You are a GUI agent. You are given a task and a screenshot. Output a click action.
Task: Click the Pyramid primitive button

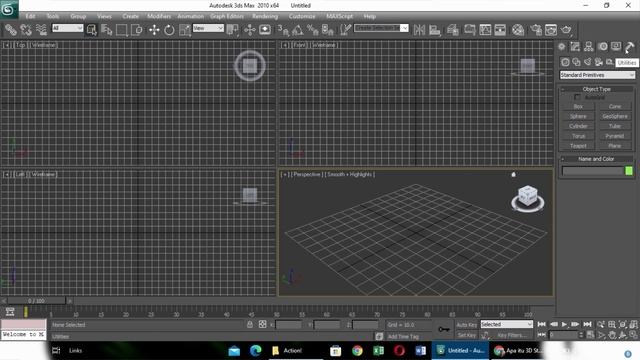point(615,136)
